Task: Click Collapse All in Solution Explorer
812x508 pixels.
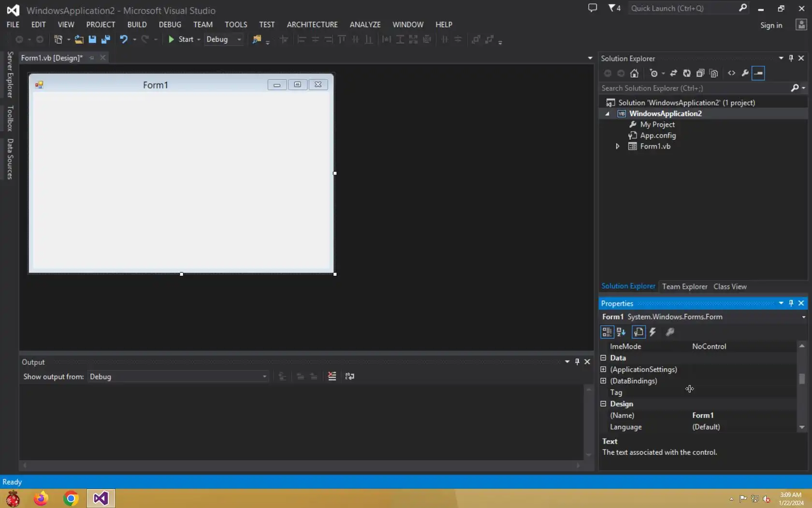Action: point(700,74)
